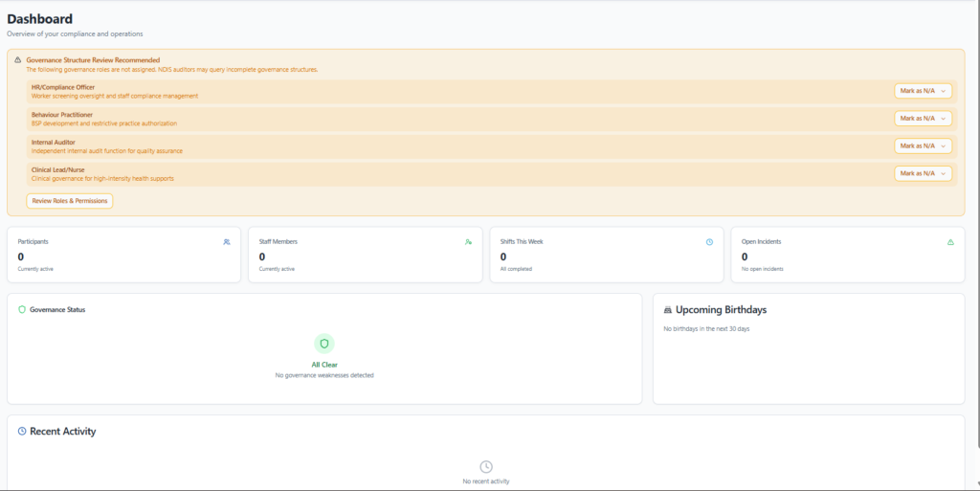980x491 pixels.
Task: Click the Participants card people icon
Action: (x=227, y=242)
